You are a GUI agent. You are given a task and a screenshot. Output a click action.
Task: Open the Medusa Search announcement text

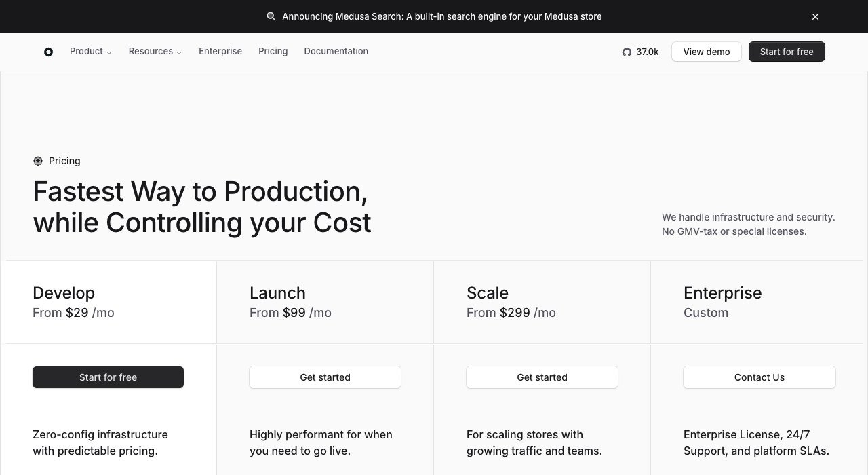[442, 16]
